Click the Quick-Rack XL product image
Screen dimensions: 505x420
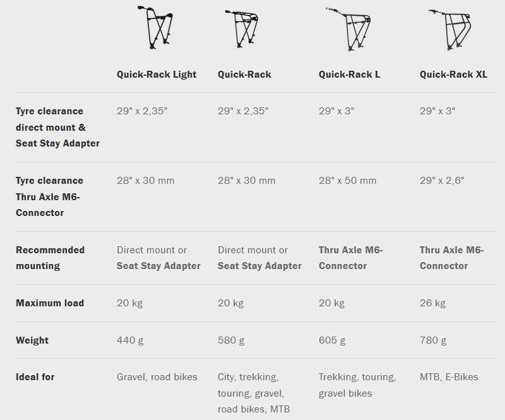tap(450, 29)
